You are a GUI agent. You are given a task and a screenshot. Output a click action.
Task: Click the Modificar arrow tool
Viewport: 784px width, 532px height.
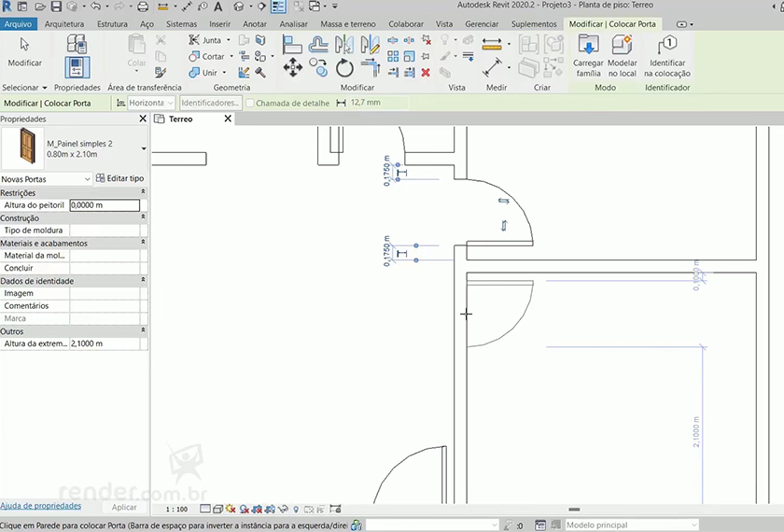24,45
